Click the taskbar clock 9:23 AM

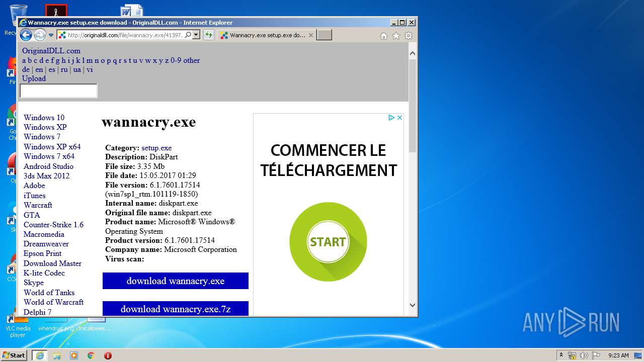click(x=618, y=355)
